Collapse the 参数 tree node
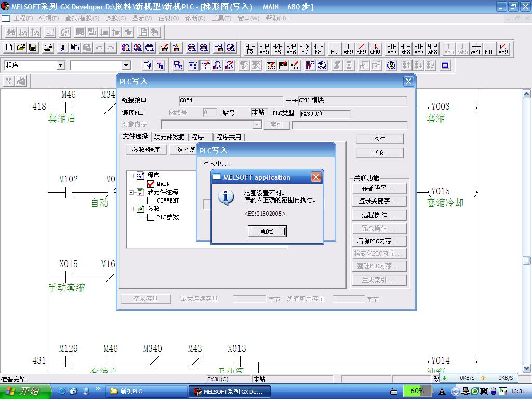The image size is (532, 399). coord(131,209)
